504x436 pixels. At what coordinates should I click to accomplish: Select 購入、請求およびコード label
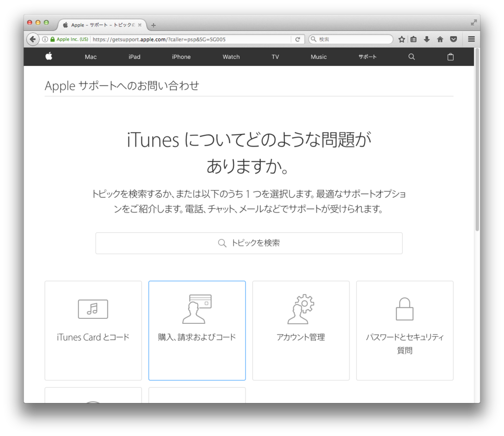pyautogui.click(x=197, y=337)
